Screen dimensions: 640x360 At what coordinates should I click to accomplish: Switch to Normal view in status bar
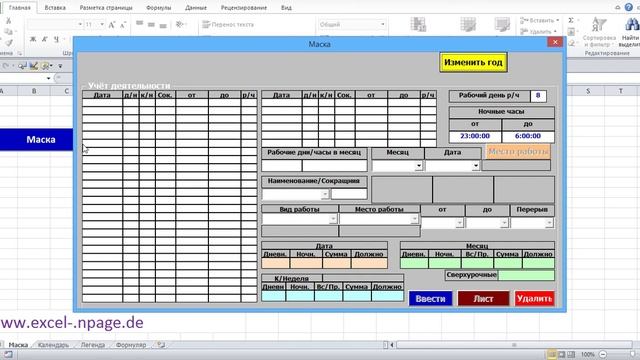[x=551, y=354]
